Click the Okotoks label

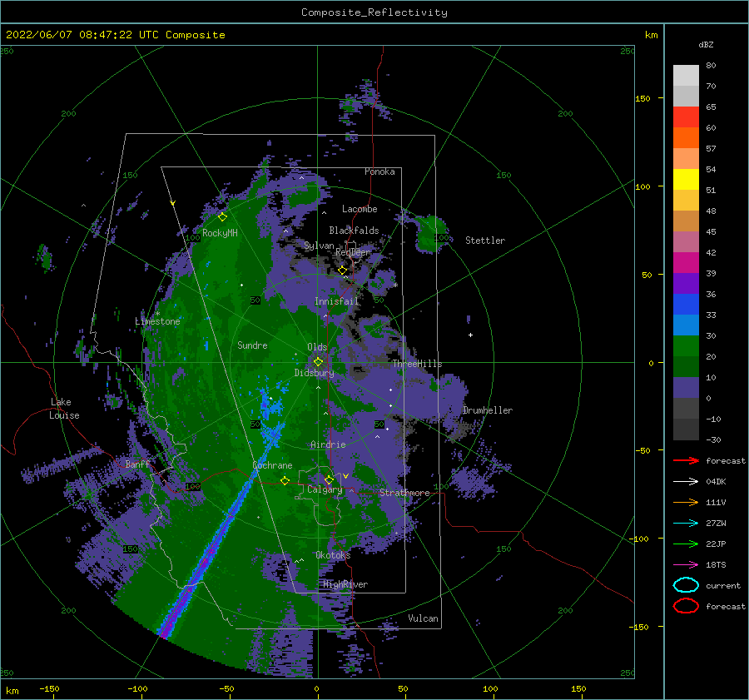pyautogui.click(x=333, y=554)
